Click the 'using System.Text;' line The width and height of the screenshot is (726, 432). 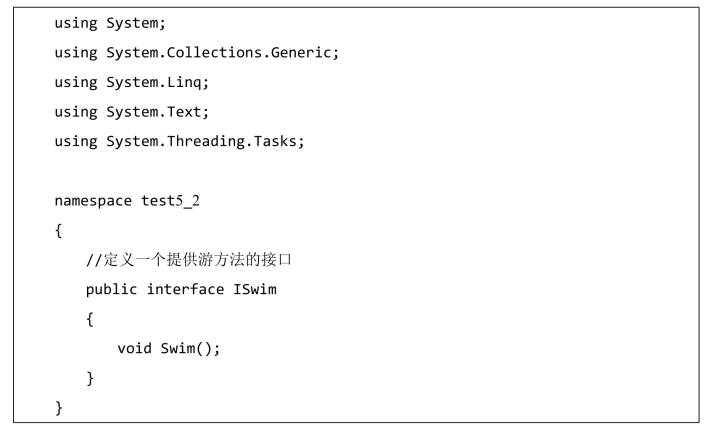click(x=131, y=112)
